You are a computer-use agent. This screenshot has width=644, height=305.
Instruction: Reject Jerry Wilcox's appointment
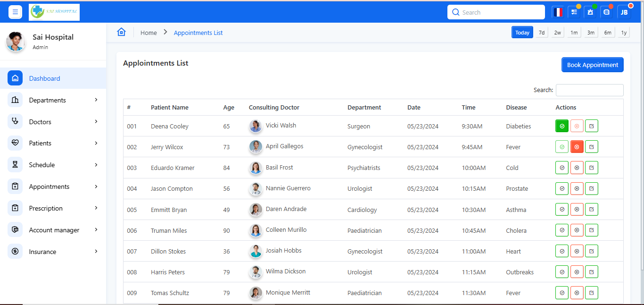click(x=577, y=147)
